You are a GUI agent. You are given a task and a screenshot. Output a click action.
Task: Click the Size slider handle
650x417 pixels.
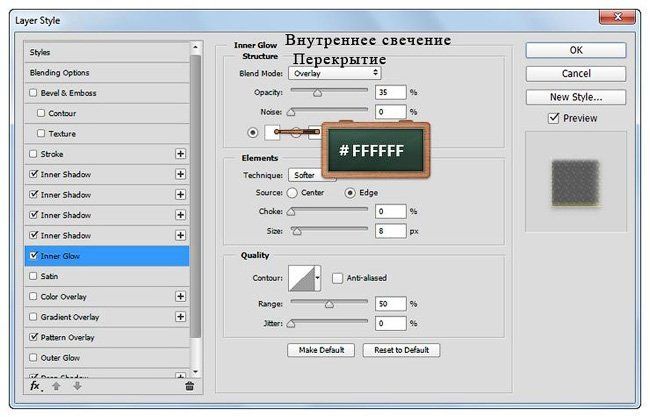[x=297, y=231]
